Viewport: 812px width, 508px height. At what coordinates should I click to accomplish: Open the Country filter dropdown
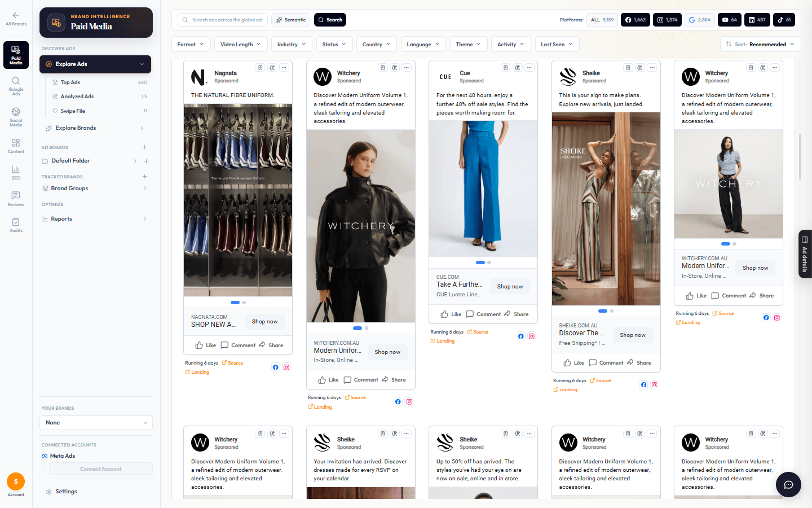(377, 45)
